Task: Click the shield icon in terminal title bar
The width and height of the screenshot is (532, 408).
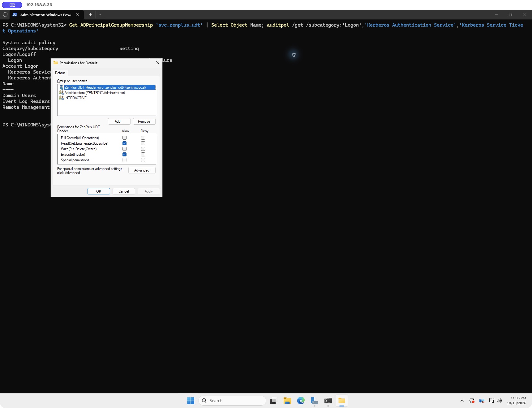Action: point(5,15)
